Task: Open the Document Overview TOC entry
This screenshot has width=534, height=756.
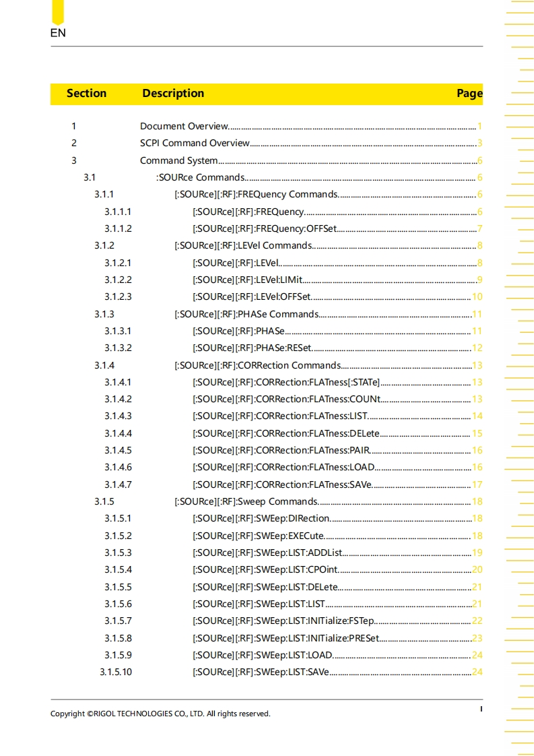Action: [x=184, y=126]
